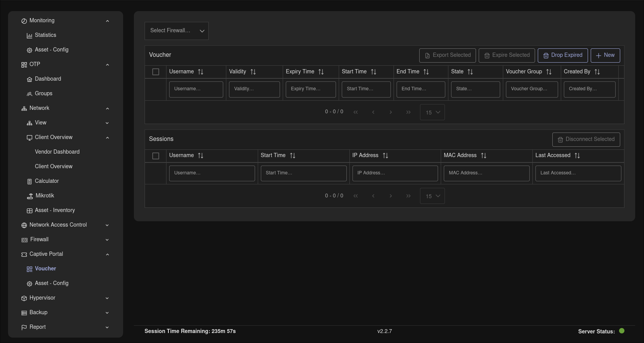Viewport: 644px width, 343px height.
Task: Sort Voucher table by Username
Action: [x=201, y=72]
